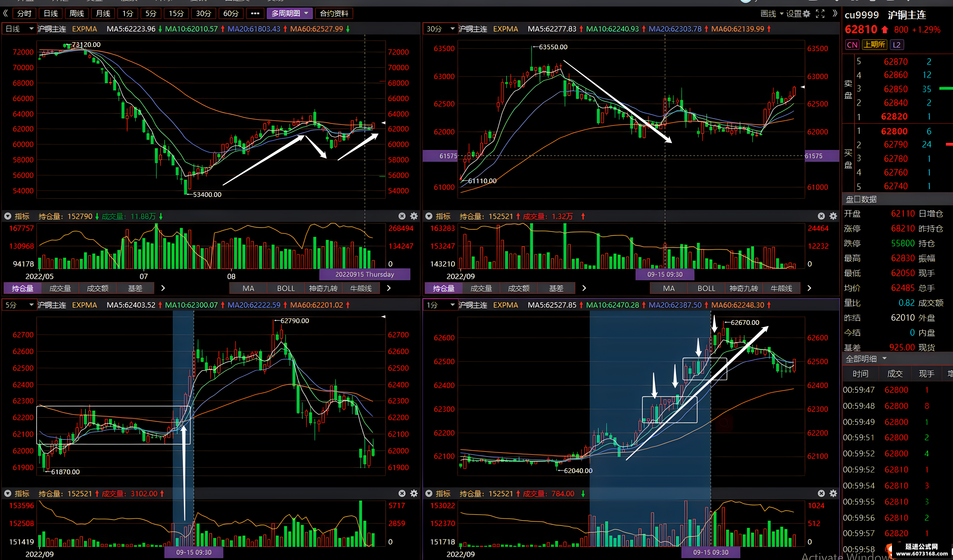The width and height of the screenshot is (953, 560).
Task: Select the 成交量 tab under the daily chart
Action: point(60,288)
